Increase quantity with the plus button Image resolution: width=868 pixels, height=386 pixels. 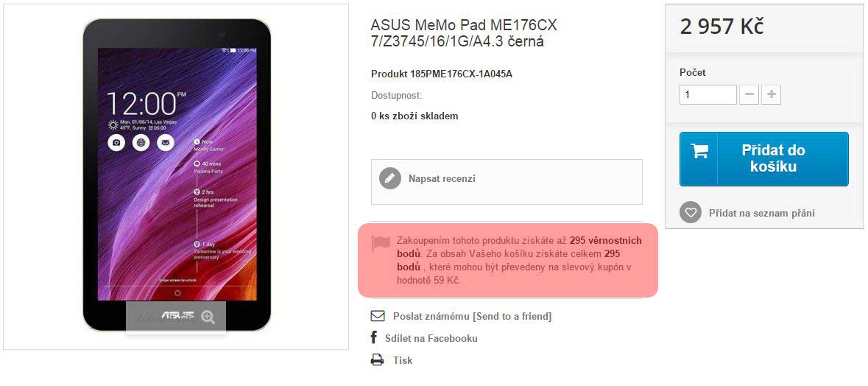pyautogui.click(x=771, y=94)
